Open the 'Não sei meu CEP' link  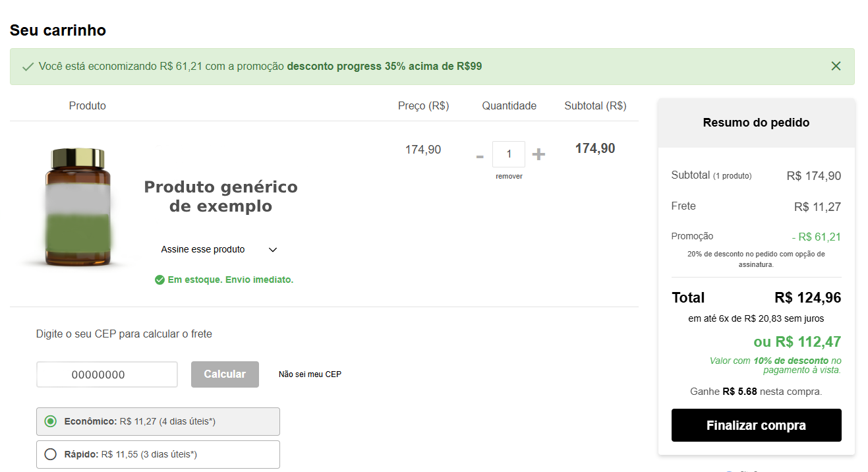309,374
